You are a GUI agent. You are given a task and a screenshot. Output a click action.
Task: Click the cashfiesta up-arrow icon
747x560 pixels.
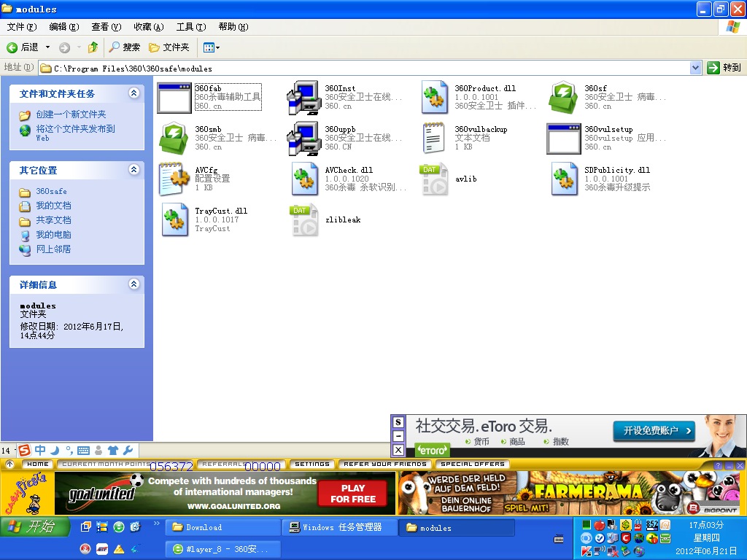[x=10, y=464]
